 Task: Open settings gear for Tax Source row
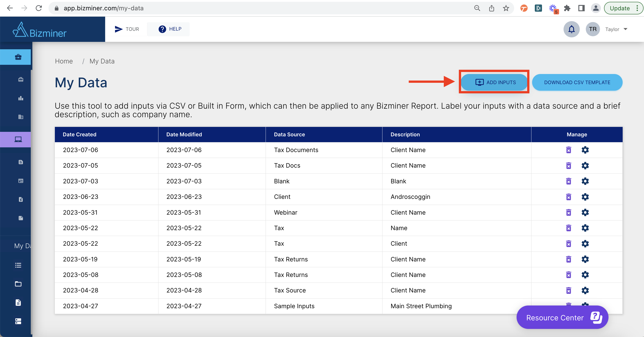585,290
